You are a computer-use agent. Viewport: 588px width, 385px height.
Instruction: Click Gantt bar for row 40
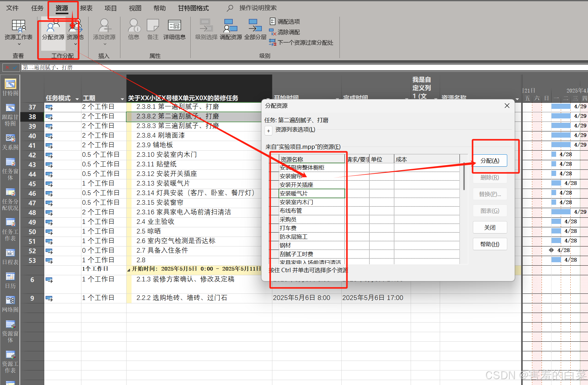tap(561, 135)
